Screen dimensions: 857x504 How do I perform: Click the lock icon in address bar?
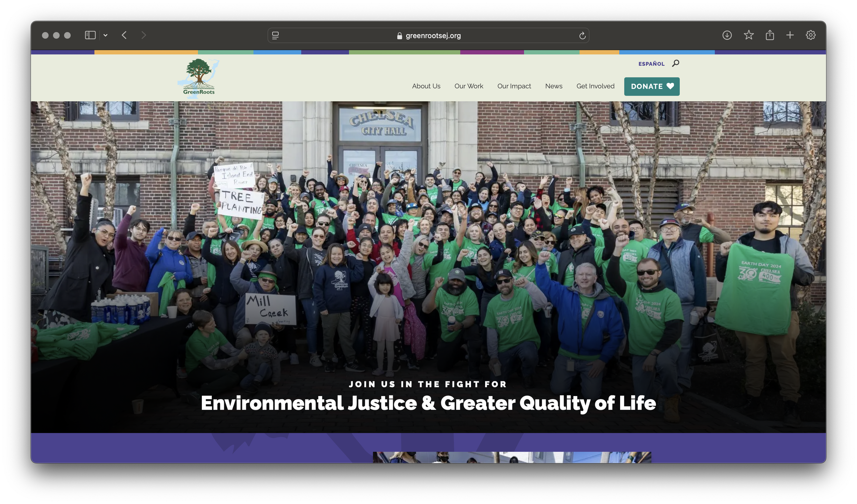pos(399,36)
